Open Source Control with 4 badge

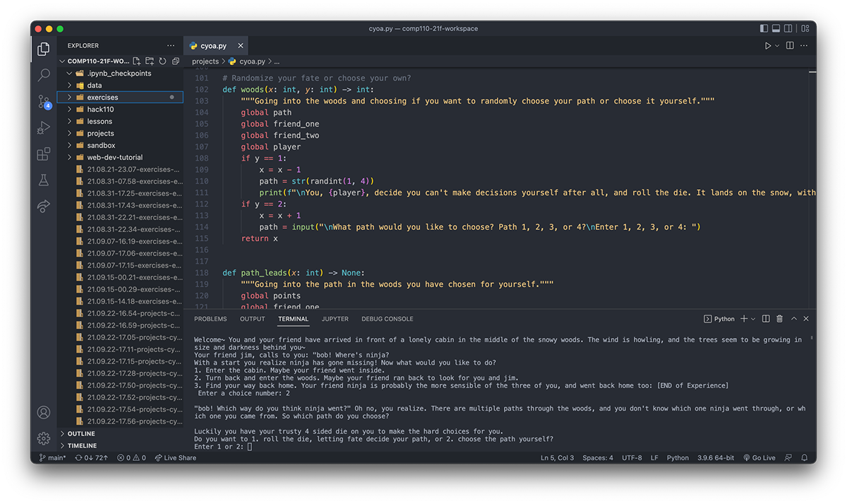click(x=44, y=102)
